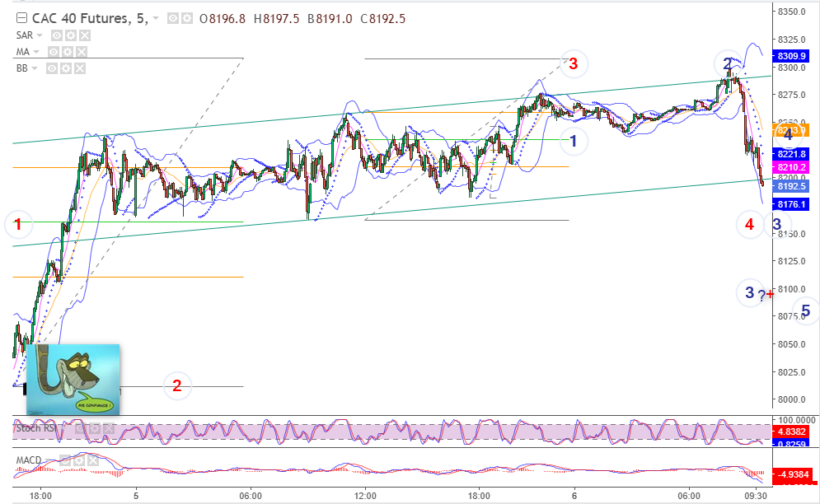Click the CAC 40 Futures title text

(x=90, y=19)
